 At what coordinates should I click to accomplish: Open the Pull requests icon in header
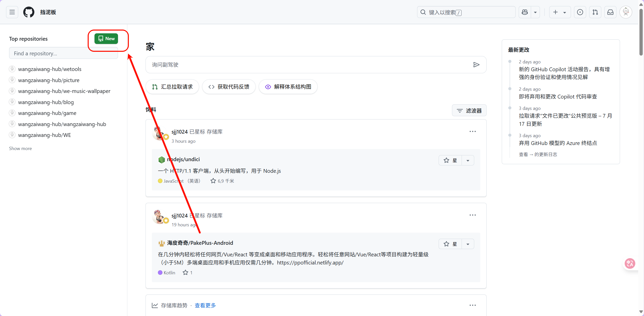595,12
